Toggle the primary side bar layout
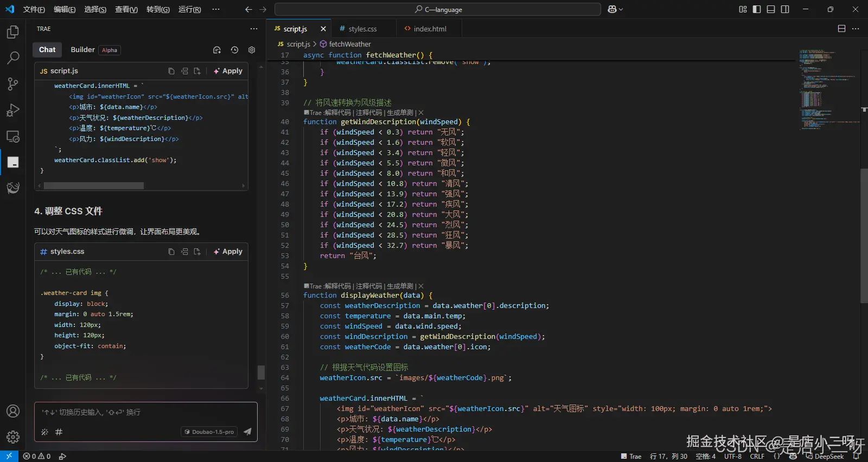The image size is (868, 462). (x=757, y=9)
